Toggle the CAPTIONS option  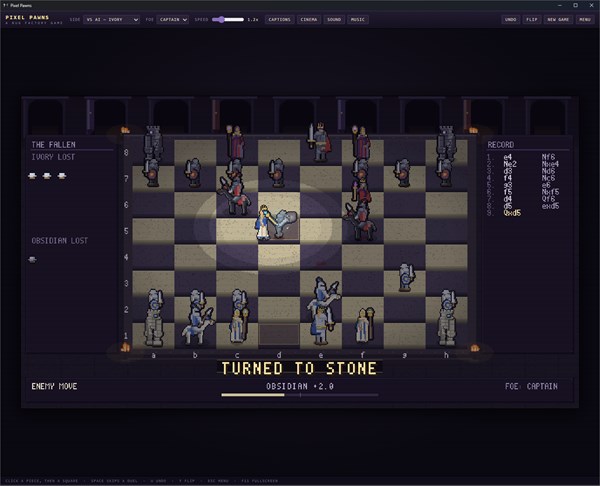(x=279, y=20)
